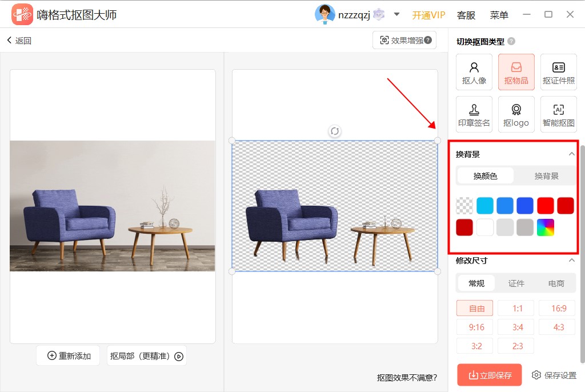
Task: Select 16:9 aspect ratio
Action: [557, 308]
